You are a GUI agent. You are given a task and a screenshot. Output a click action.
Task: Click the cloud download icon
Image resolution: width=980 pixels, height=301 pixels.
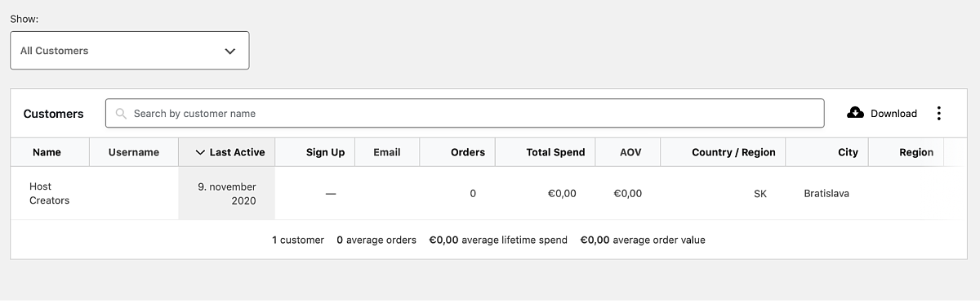[856, 113]
